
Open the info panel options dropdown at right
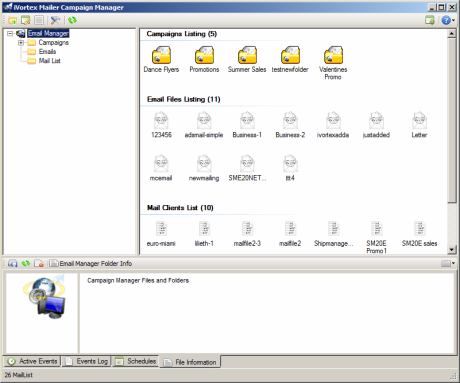pyautogui.click(x=448, y=264)
